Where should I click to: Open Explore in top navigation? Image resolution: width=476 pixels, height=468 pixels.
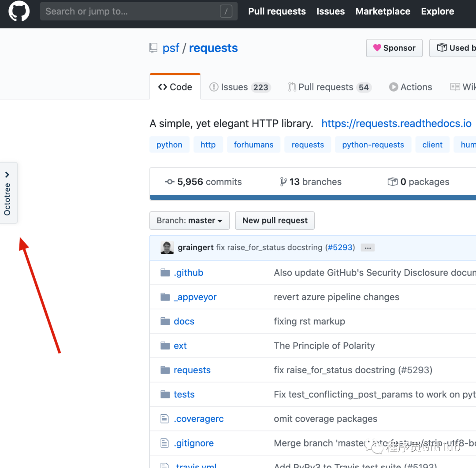(438, 11)
